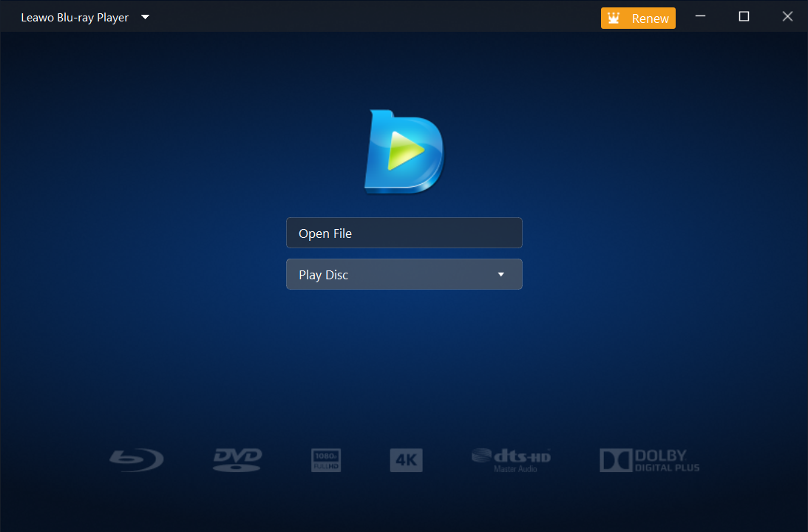Click the dts-HD Master Audio logo
The width and height of the screenshot is (808, 532).
pyautogui.click(x=510, y=460)
